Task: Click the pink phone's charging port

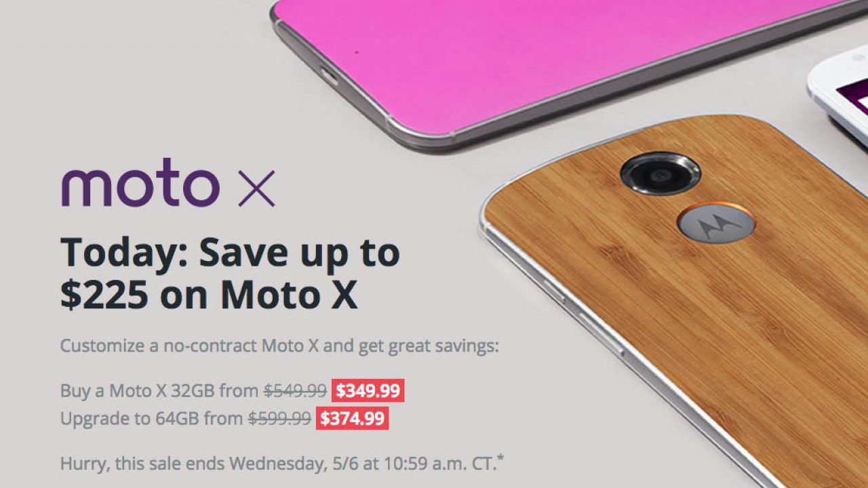Action: coord(328,76)
